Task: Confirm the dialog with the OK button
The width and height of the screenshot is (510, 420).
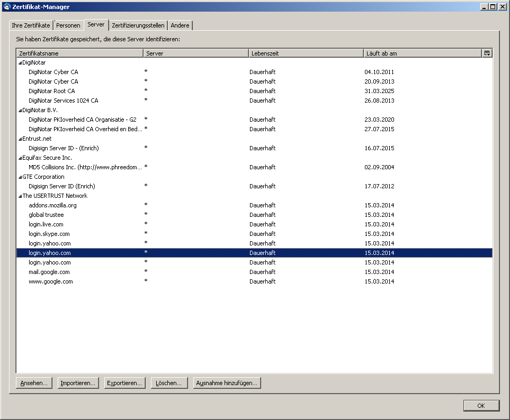Action: 481,406
